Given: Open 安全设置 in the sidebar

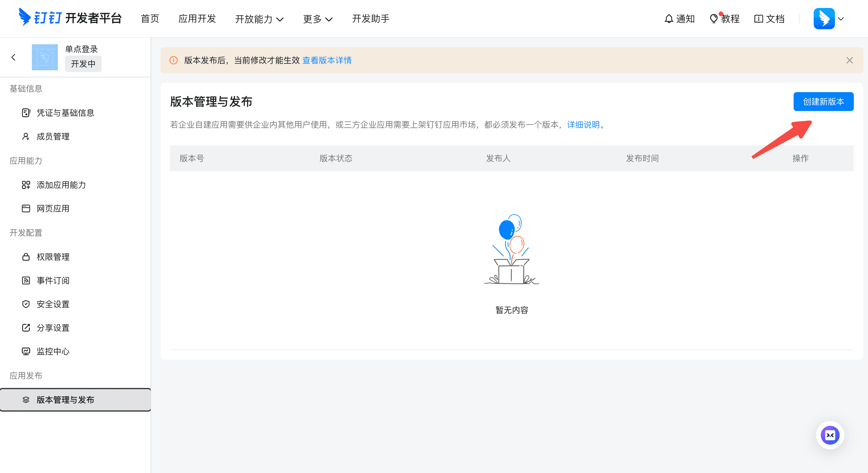Looking at the screenshot, I should pyautogui.click(x=53, y=304).
